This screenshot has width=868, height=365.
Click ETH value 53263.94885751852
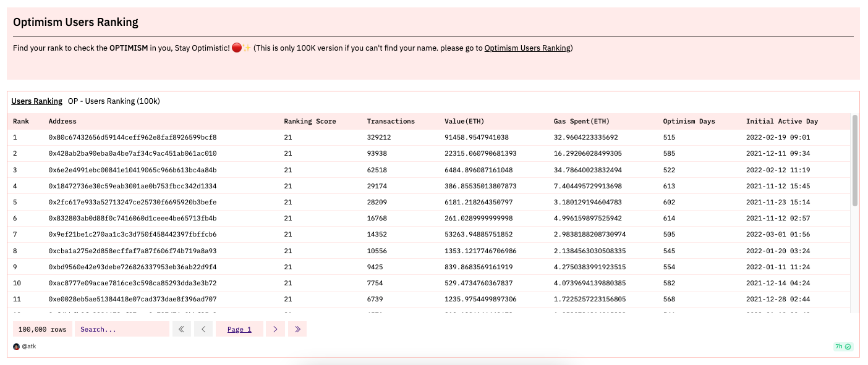pos(479,235)
